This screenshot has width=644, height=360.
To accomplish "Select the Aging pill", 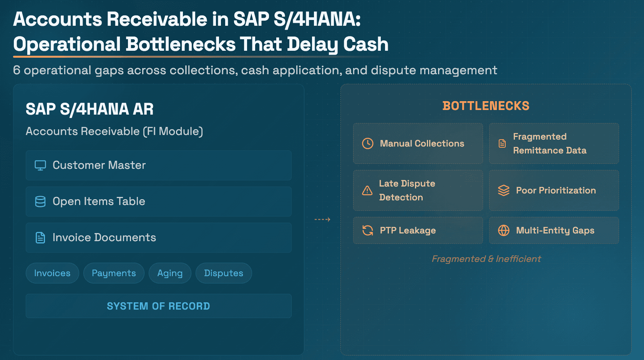I will [170, 273].
